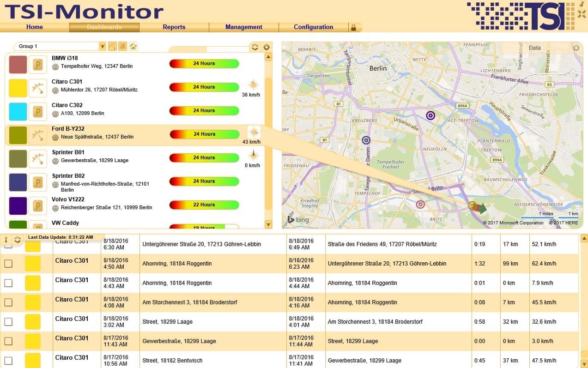Click the driving route icon for Citaro C301
This screenshot has width=588, height=368.
pos(38,88)
